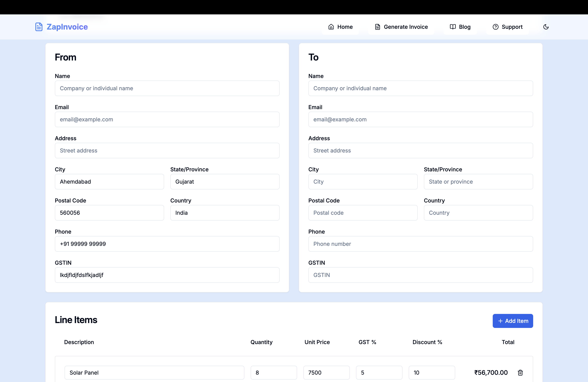Toggle dark mode with moon icon
Screen dimensions: 588x382
[546, 27]
